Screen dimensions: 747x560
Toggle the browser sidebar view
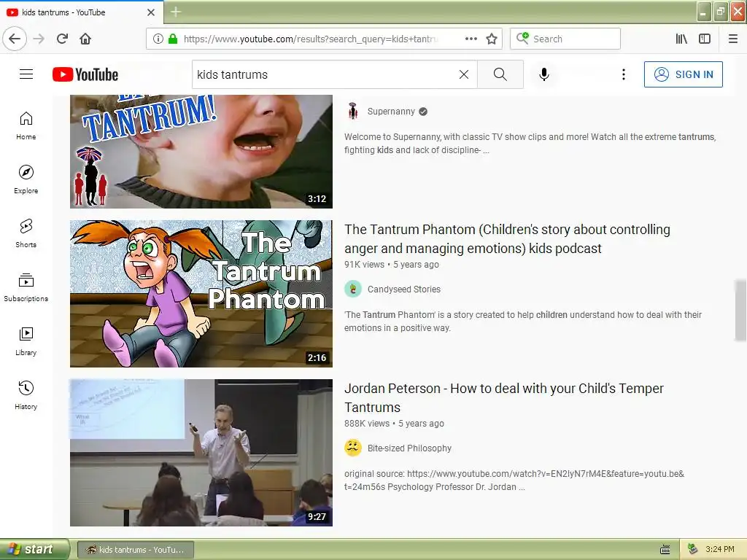[705, 39]
